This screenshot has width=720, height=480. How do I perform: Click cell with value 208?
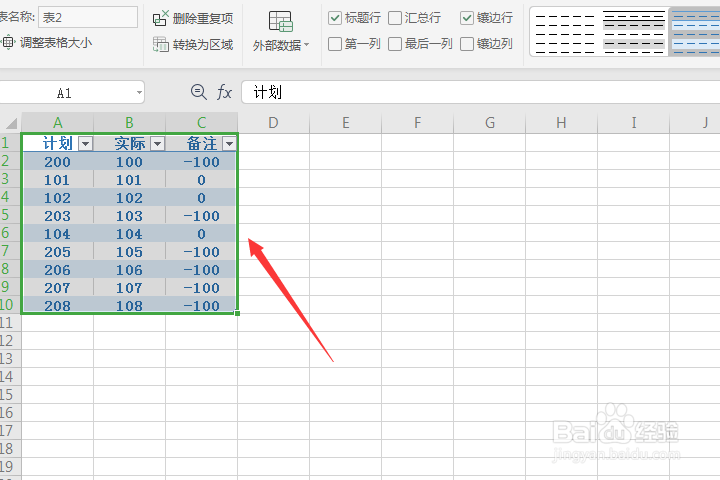(x=57, y=305)
